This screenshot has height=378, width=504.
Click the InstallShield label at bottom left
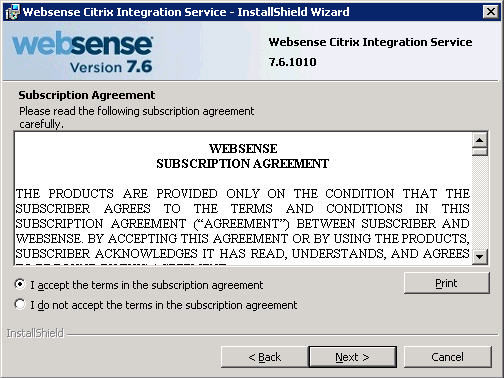pos(35,333)
